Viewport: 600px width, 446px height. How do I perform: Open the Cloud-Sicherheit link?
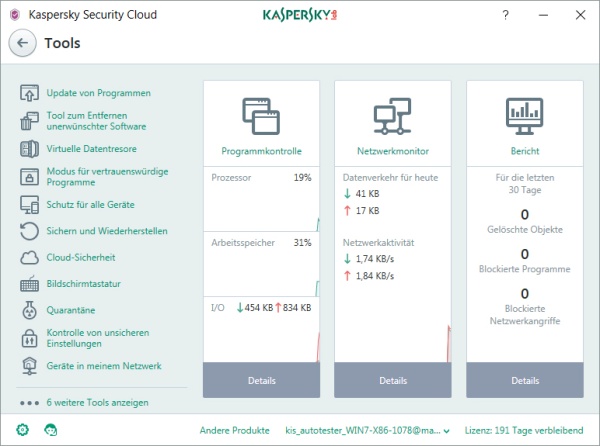[81, 257]
